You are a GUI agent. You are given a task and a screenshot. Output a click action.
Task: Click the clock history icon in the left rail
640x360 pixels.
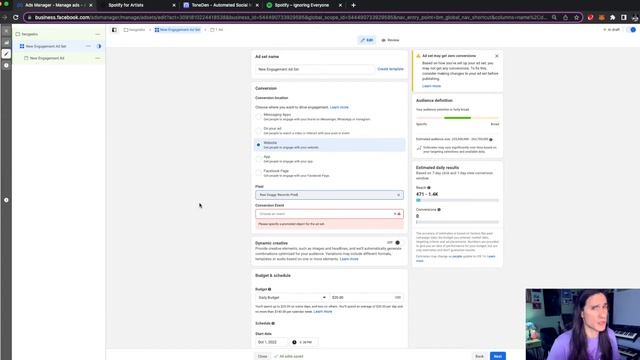click(x=6, y=65)
